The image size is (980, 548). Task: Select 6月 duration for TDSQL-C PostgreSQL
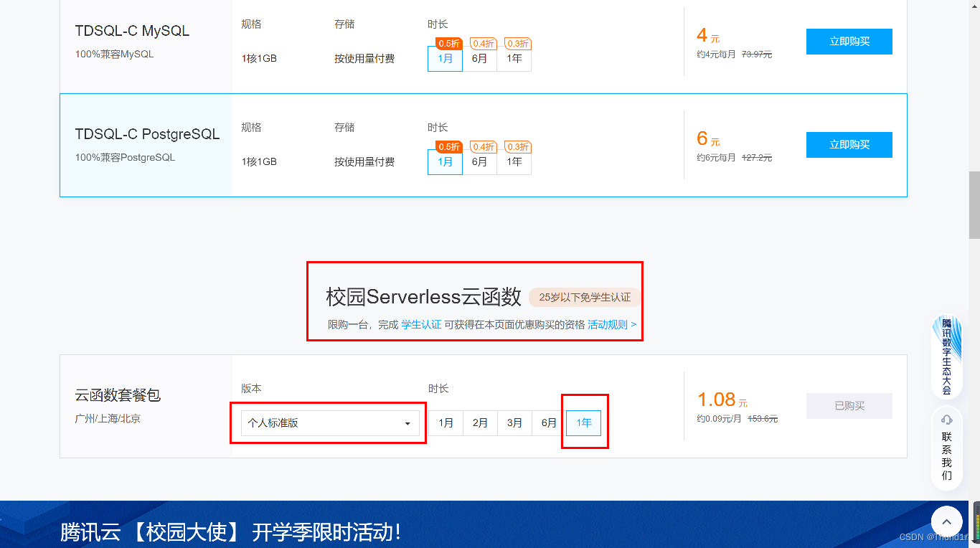[x=479, y=162]
